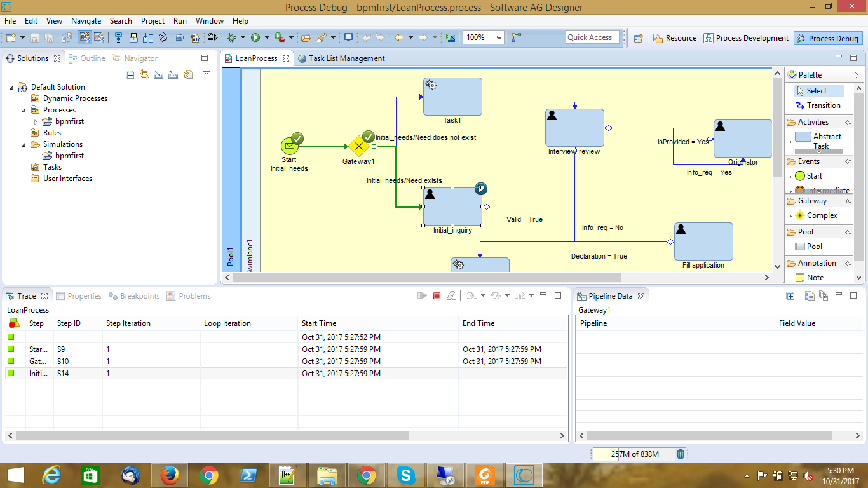Collapse the Gateway palette drawer

tap(848, 201)
